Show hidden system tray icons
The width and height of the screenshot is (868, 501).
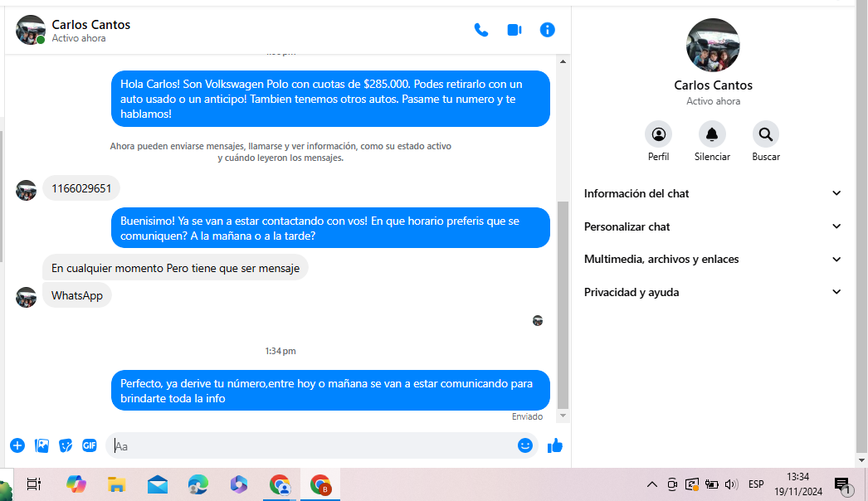point(652,484)
